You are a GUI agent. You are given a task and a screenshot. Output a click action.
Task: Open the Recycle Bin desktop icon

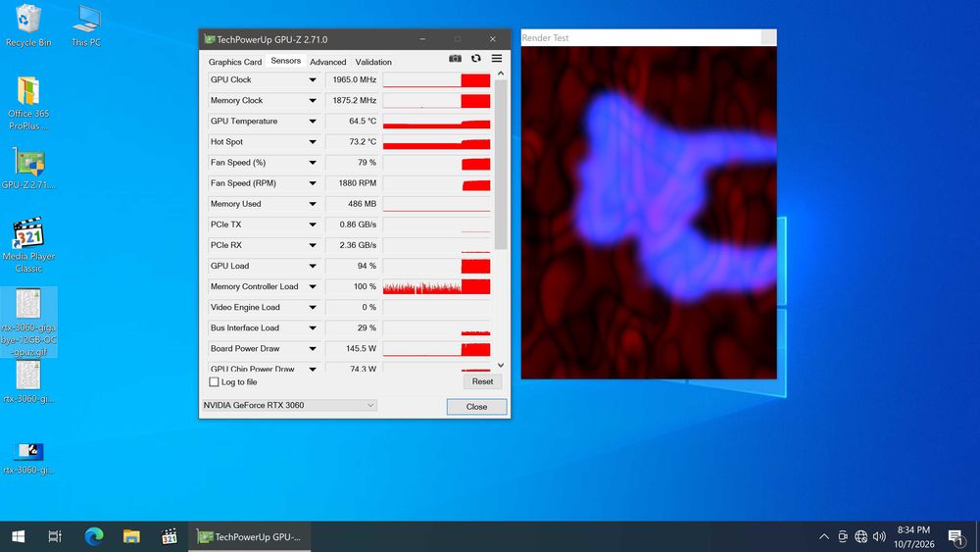(x=28, y=25)
